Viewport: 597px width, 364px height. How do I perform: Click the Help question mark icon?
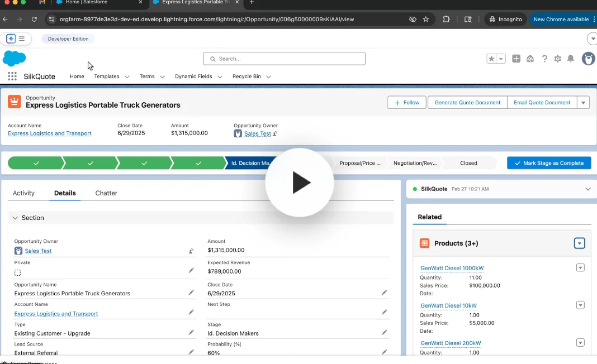point(544,59)
